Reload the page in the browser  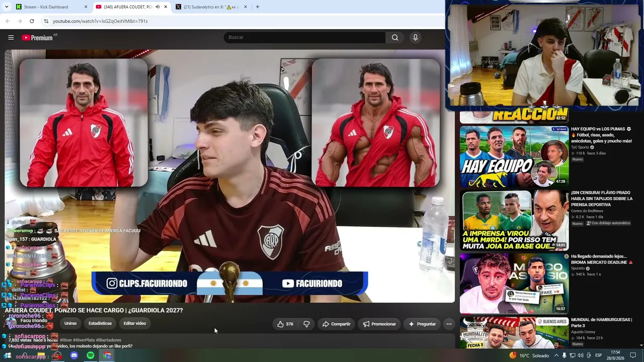[32, 21]
